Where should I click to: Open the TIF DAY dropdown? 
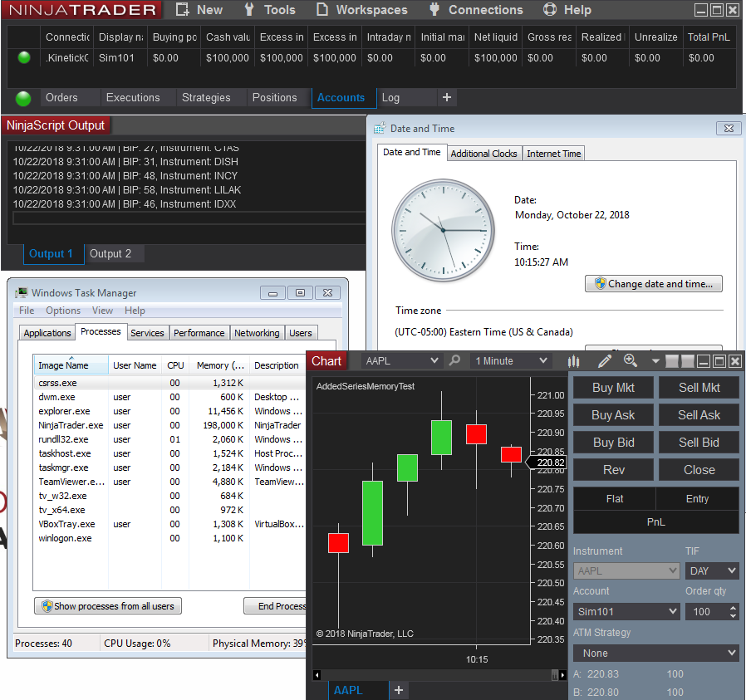click(712, 570)
